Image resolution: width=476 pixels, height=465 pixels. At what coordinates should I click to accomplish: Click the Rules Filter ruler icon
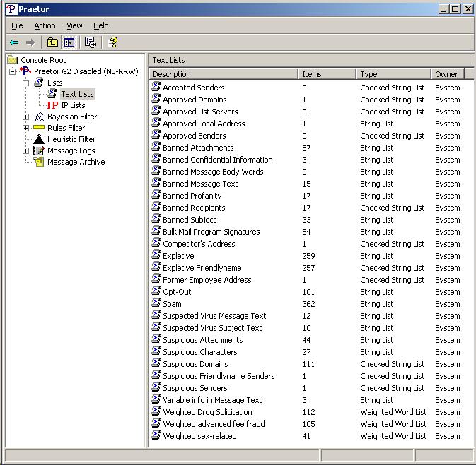pyautogui.click(x=39, y=128)
